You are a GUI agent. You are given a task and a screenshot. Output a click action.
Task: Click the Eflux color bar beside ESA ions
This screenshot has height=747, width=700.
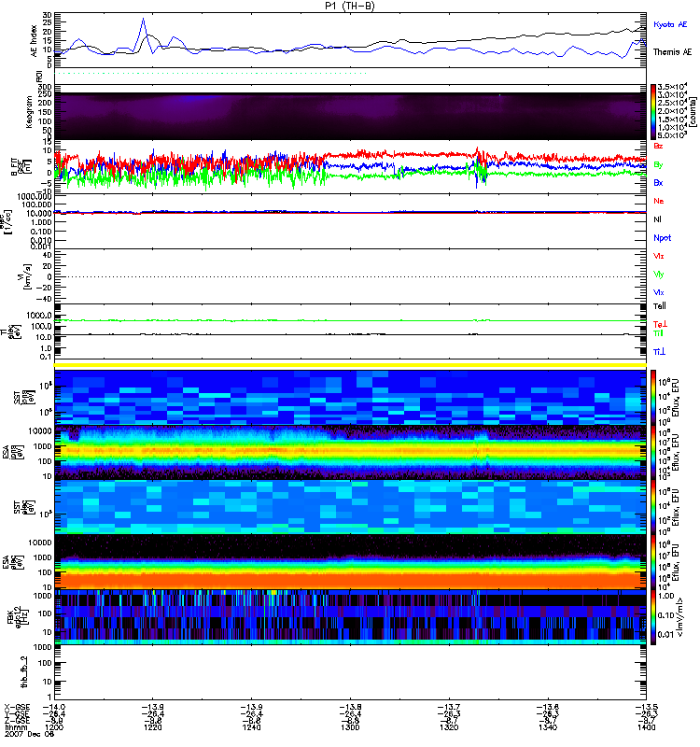tap(653, 453)
